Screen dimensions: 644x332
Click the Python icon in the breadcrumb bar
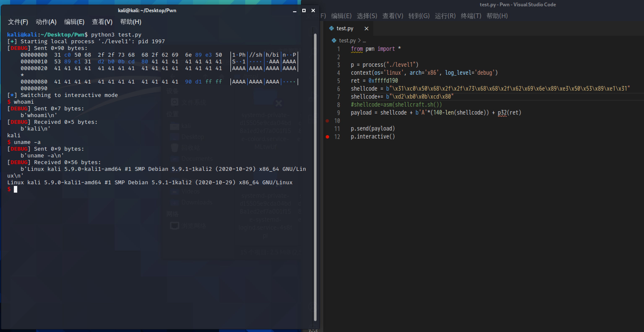334,41
